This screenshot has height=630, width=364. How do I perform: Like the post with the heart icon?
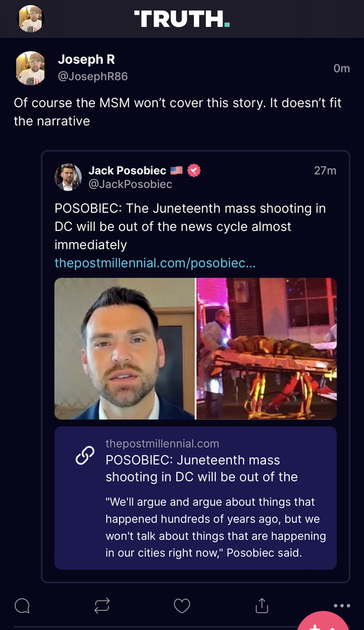point(182,605)
